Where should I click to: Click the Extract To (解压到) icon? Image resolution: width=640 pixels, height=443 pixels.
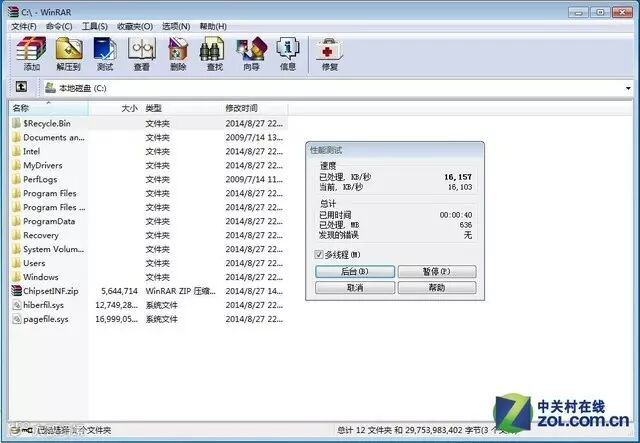69,53
